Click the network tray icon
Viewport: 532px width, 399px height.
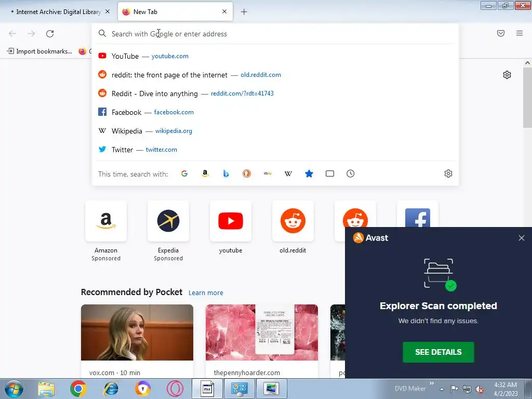coord(467,389)
